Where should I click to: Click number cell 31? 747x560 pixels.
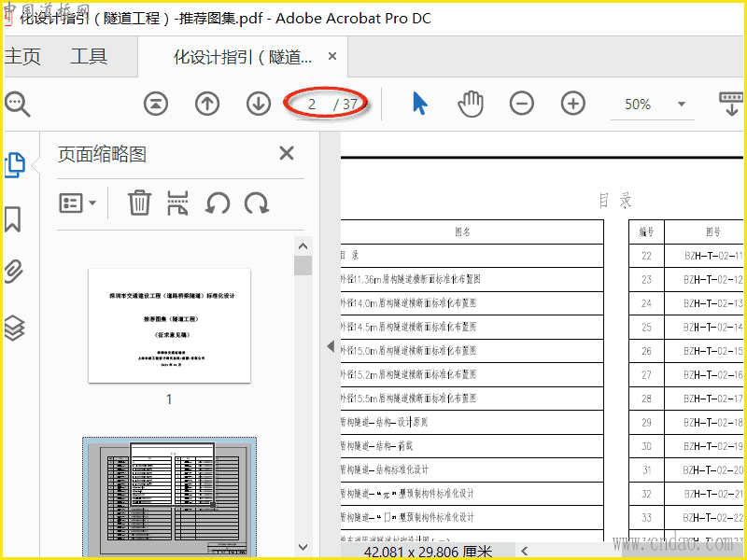click(x=646, y=470)
